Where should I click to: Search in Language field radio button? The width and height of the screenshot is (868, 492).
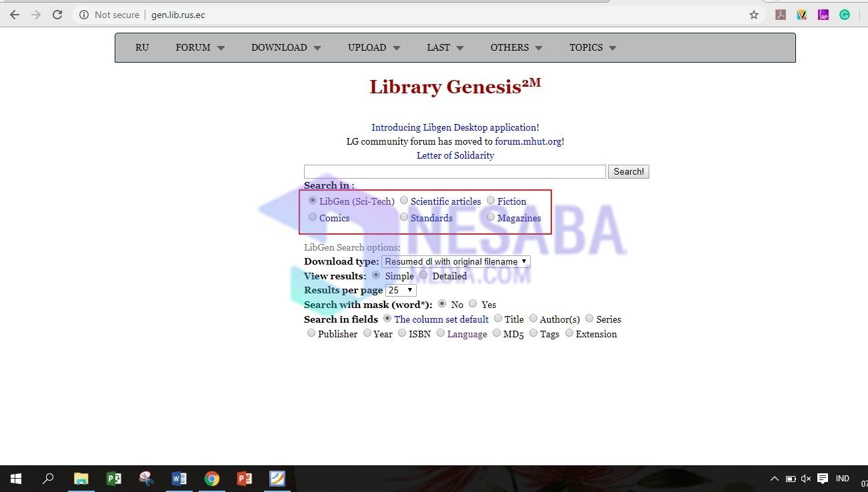click(x=441, y=333)
